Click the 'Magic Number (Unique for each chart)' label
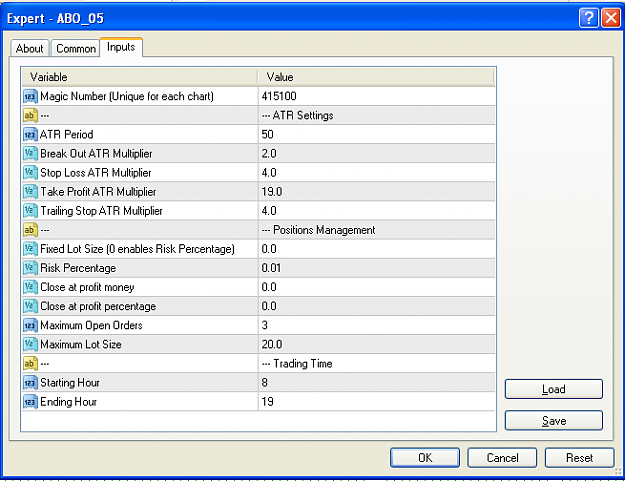The height and width of the screenshot is (481, 625). click(127, 96)
